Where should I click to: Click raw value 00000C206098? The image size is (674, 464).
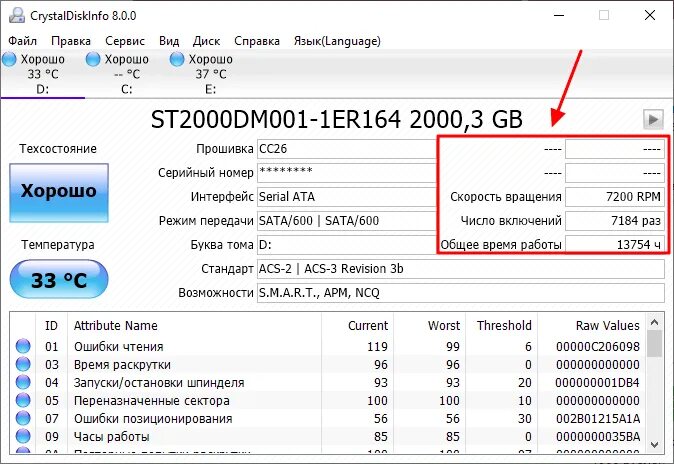click(x=597, y=346)
